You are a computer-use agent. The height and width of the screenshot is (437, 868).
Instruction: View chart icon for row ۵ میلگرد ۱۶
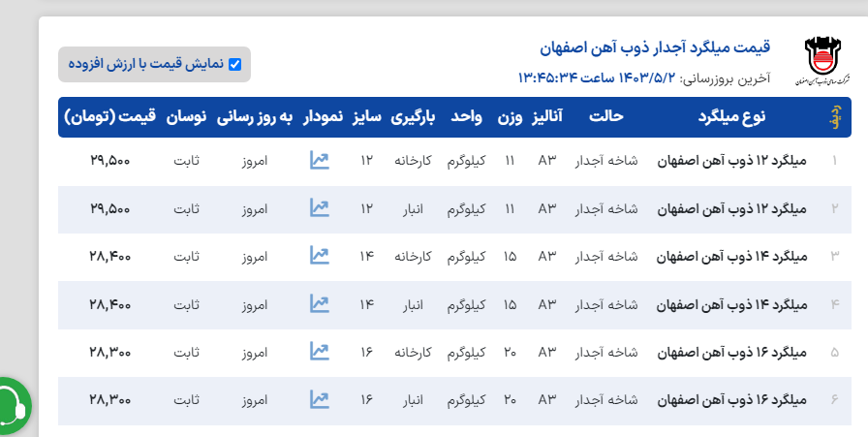point(320,351)
